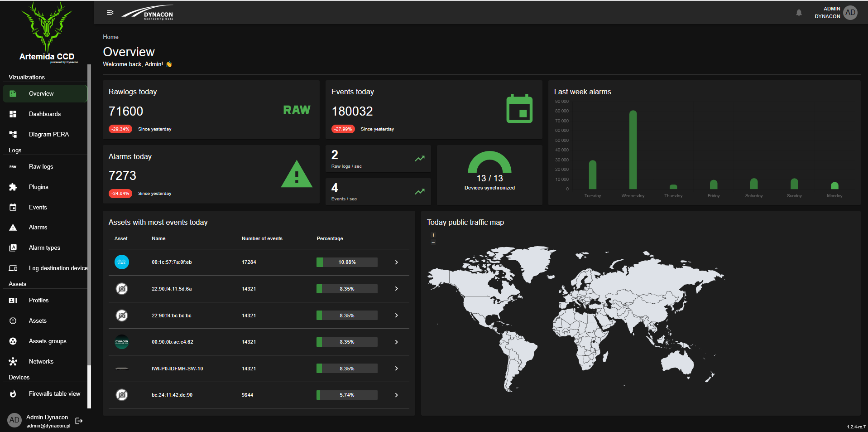Click the Alarm types sidebar icon

[13, 248]
